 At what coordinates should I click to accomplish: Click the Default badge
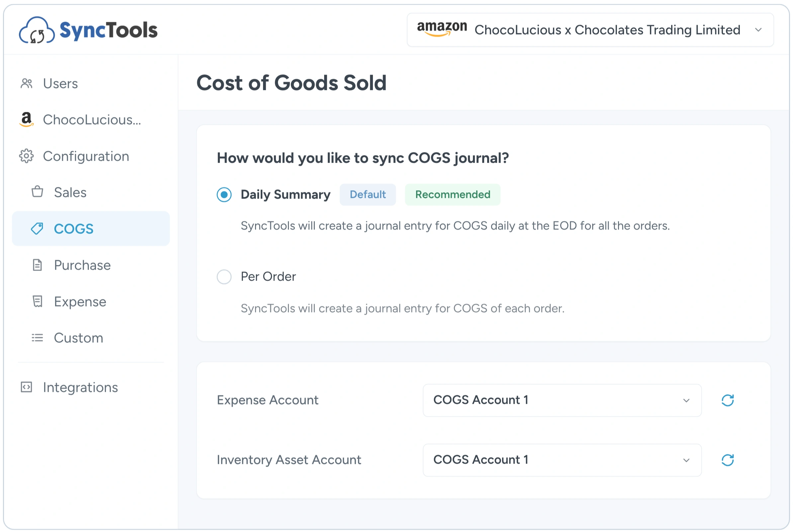pos(368,195)
